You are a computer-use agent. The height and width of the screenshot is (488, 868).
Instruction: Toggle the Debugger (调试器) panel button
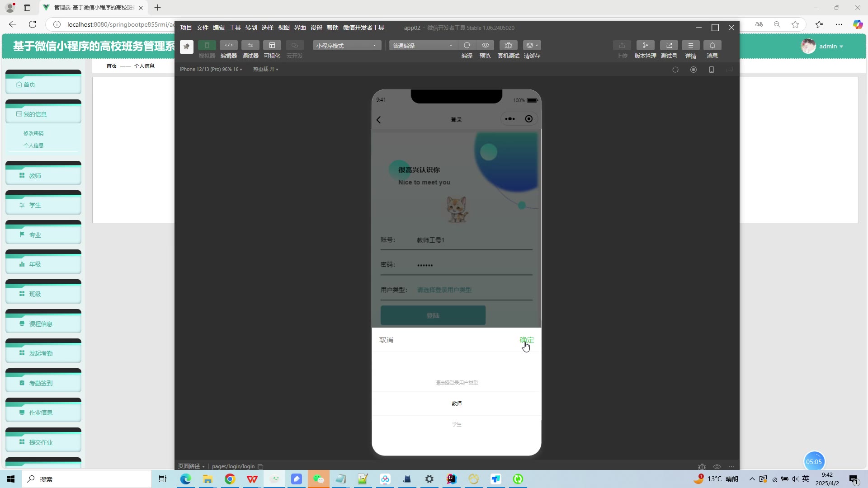pos(250,46)
